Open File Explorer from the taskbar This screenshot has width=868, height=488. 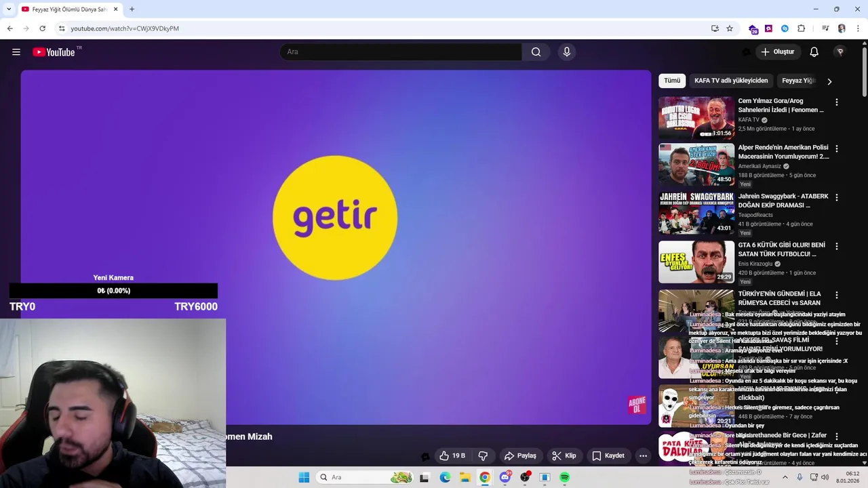465,477
